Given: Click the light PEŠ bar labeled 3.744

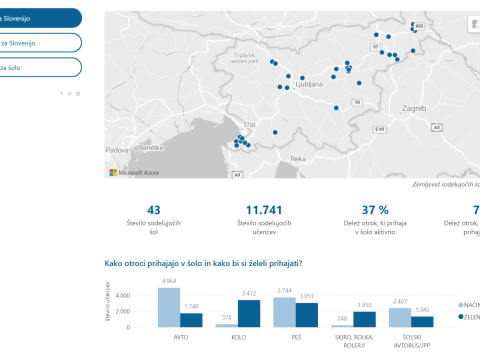Looking at the screenshot, I should tap(284, 312).
